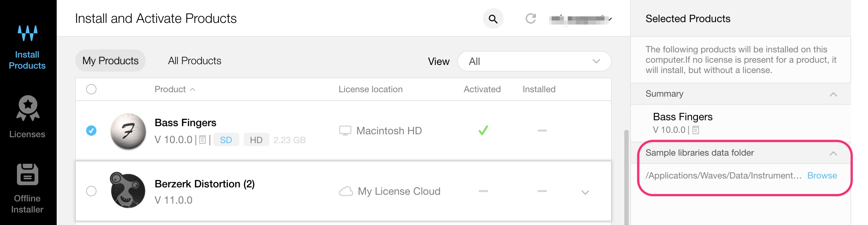Choose the SD sample library option

click(x=226, y=140)
